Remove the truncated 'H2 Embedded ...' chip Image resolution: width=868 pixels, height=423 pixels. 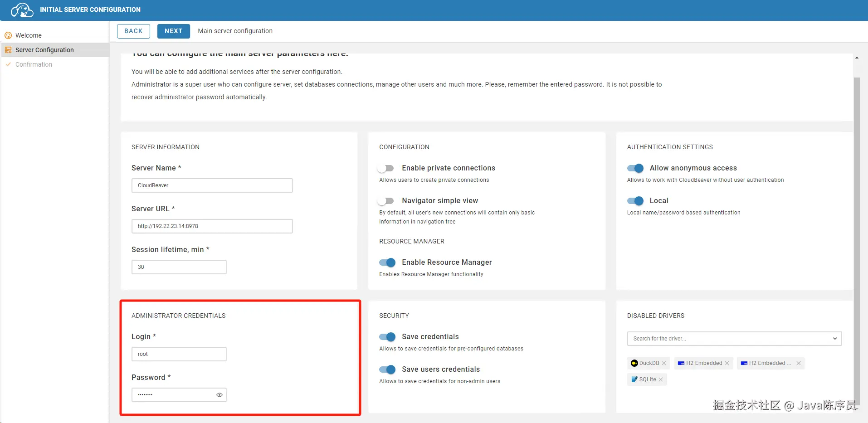pyautogui.click(x=799, y=363)
